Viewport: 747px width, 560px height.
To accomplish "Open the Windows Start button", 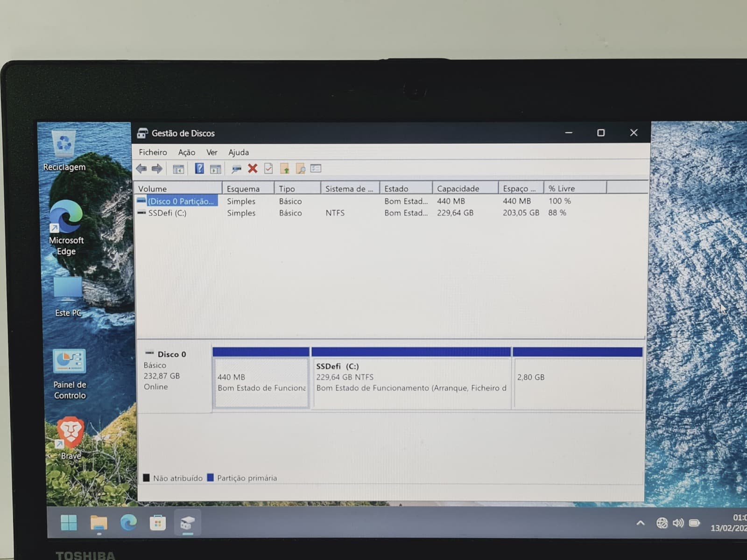I will tap(69, 523).
